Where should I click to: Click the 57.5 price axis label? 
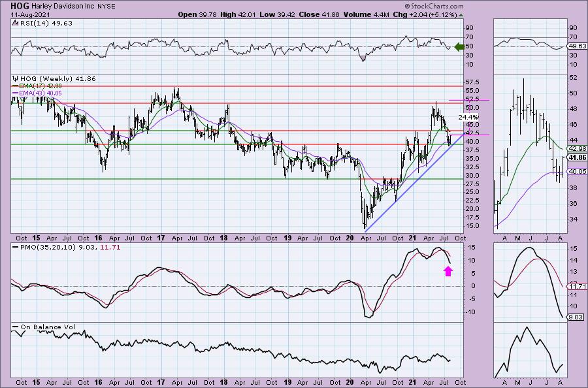click(x=472, y=82)
